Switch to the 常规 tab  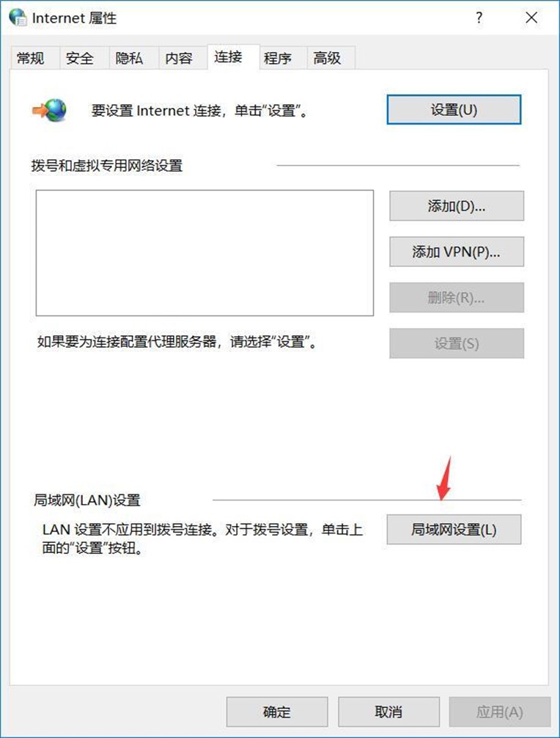tap(31, 59)
